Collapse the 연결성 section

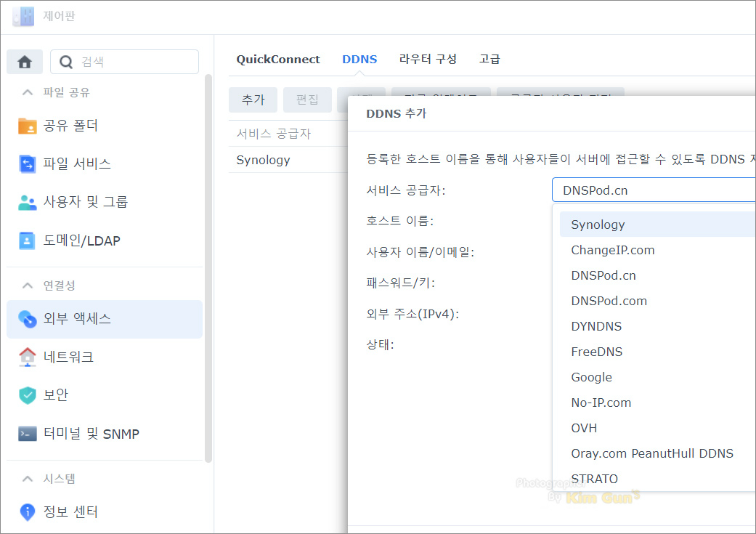(28, 286)
